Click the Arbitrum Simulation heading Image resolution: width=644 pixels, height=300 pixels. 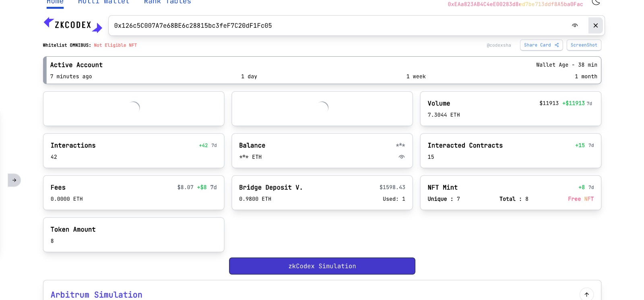coord(97,295)
